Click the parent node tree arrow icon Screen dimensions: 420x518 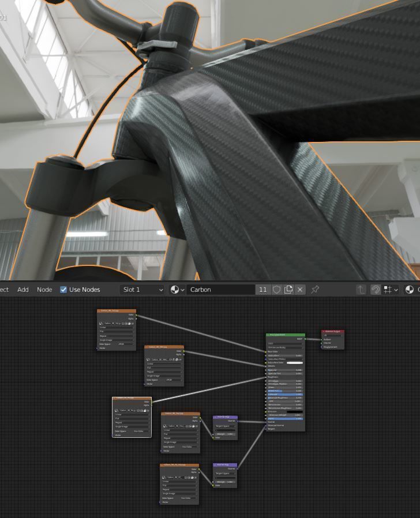pyautogui.click(x=361, y=290)
